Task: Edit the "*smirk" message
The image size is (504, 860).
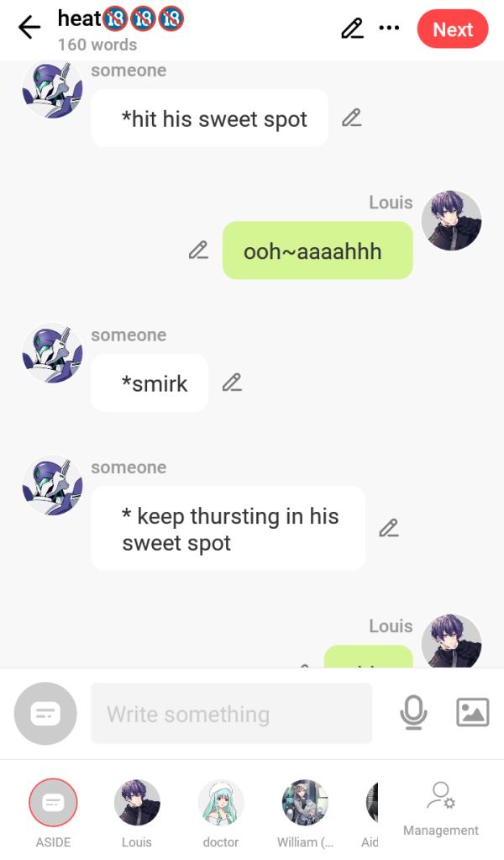Action: click(233, 383)
